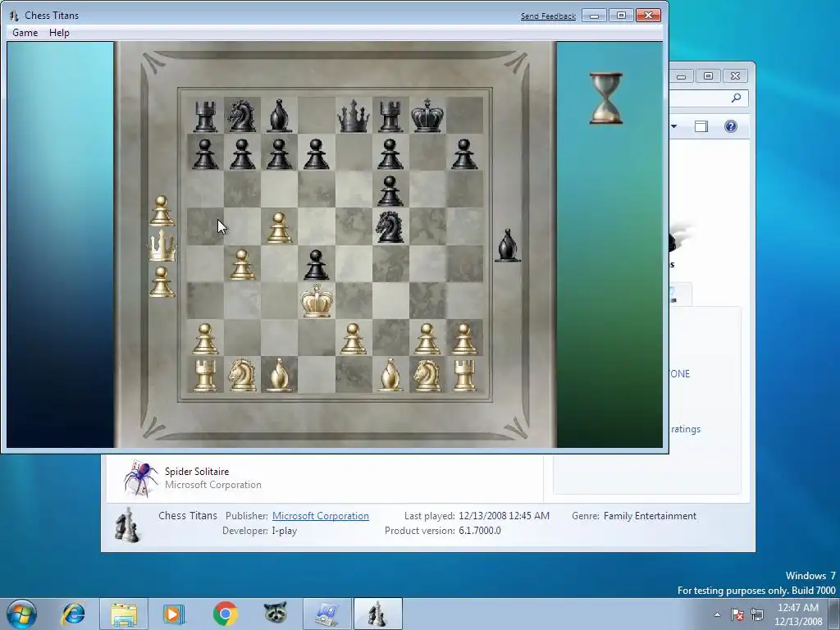The width and height of the screenshot is (840, 630).
Task: Select the white rook on a1
Action: tap(205, 375)
